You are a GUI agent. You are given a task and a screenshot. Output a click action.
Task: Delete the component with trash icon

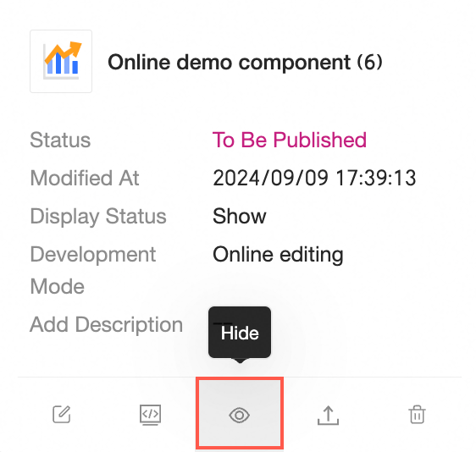417,415
